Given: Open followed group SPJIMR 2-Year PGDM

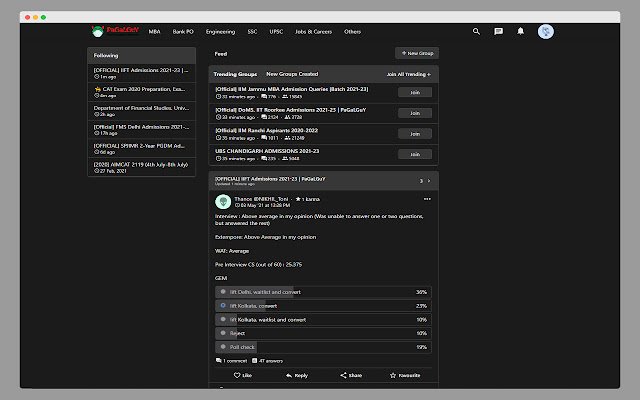Looking at the screenshot, I should pos(141,148).
